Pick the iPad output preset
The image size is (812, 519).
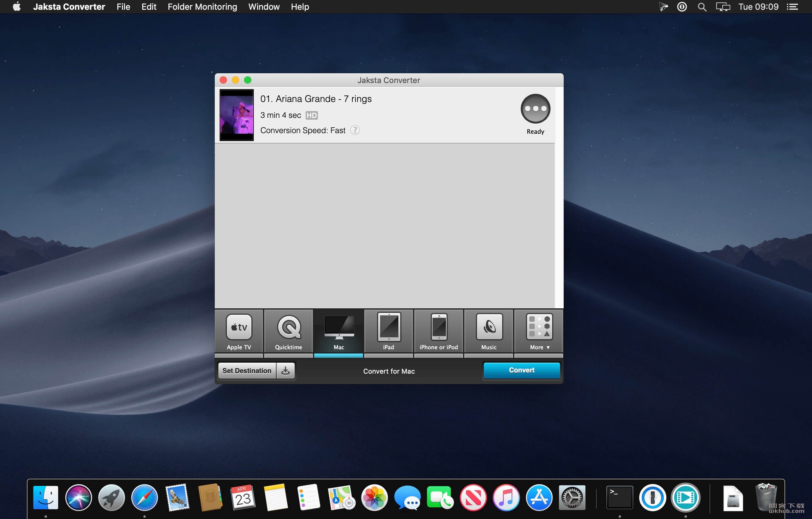coord(389,331)
